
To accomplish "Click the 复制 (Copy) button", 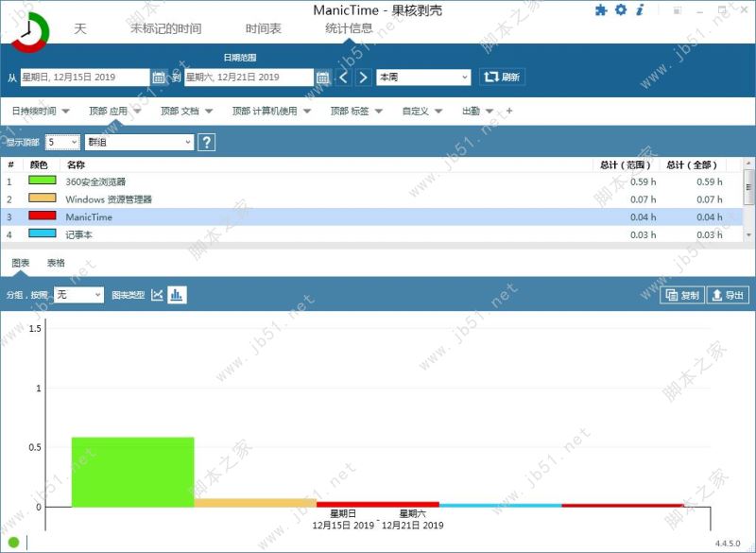I will point(682,295).
